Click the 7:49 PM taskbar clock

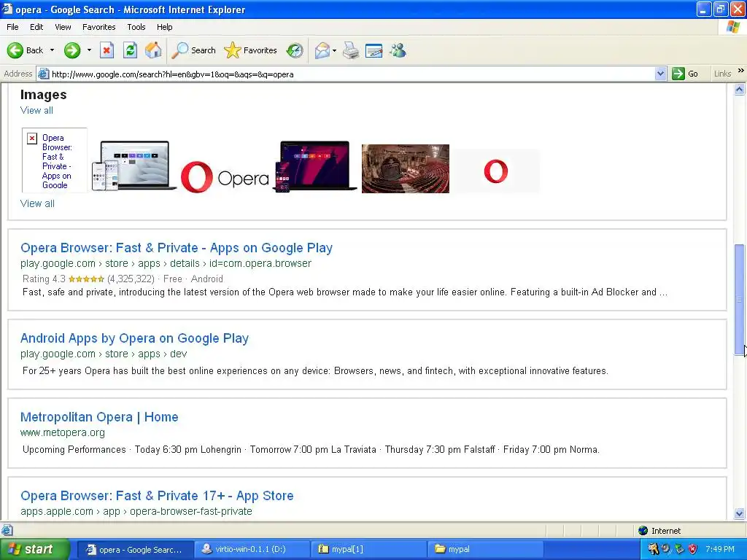(x=720, y=549)
